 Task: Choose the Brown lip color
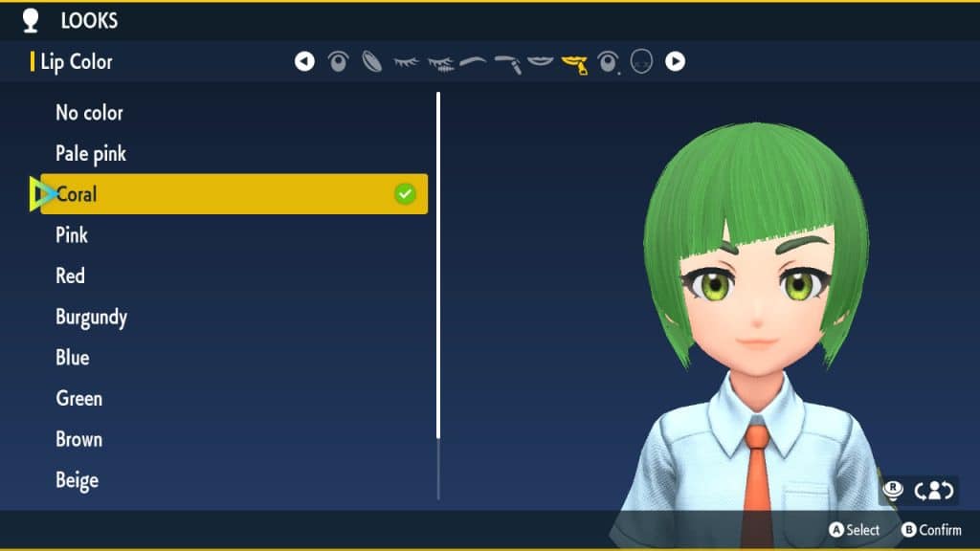pos(78,440)
